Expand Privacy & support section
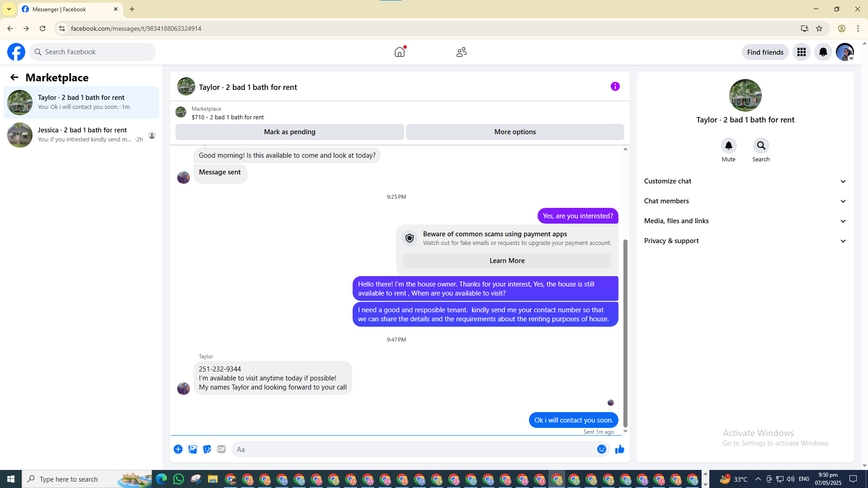The height and width of the screenshot is (488, 868). (x=745, y=241)
